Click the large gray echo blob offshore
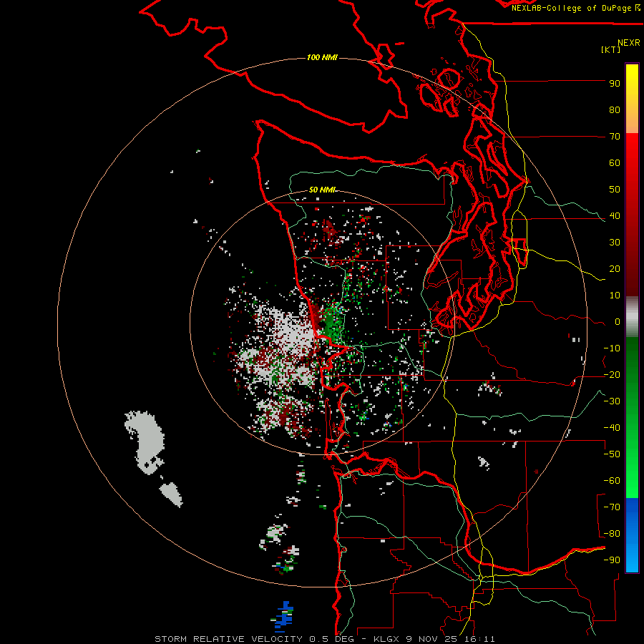 pos(146,441)
